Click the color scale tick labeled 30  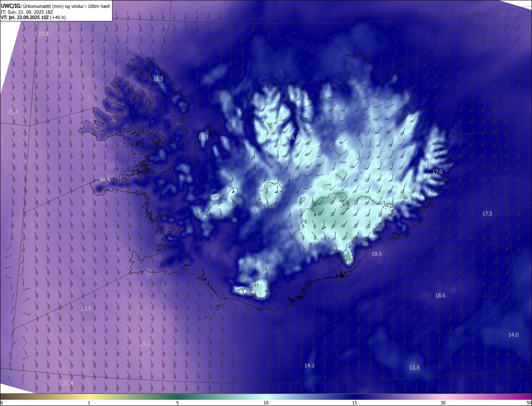click(x=443, y=403)
